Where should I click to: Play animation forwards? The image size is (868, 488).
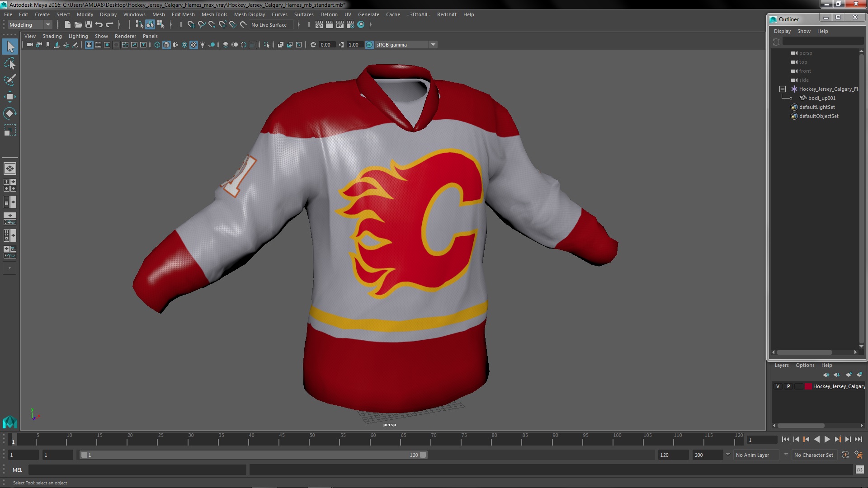pos(827,439)
